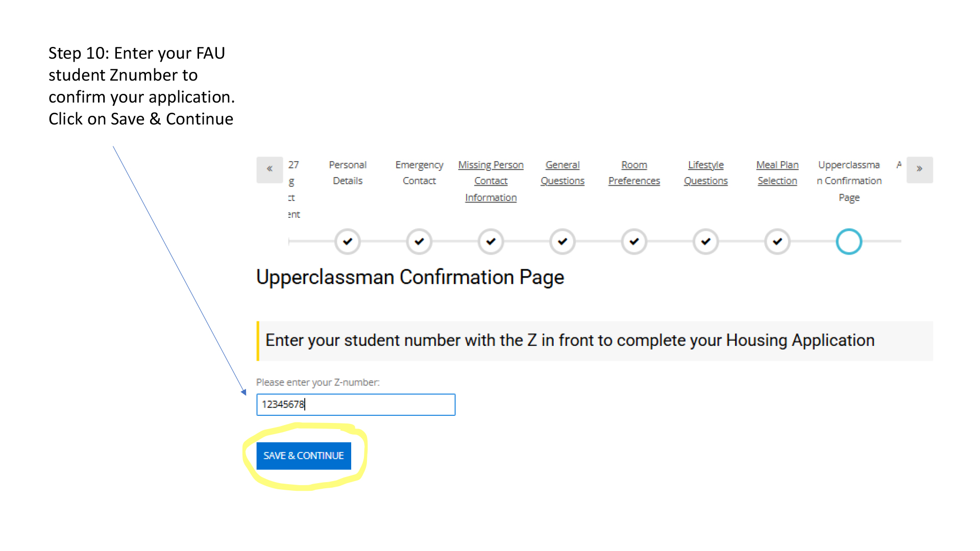Open the Missing Person Contact Information link

(x=491, y=181)
